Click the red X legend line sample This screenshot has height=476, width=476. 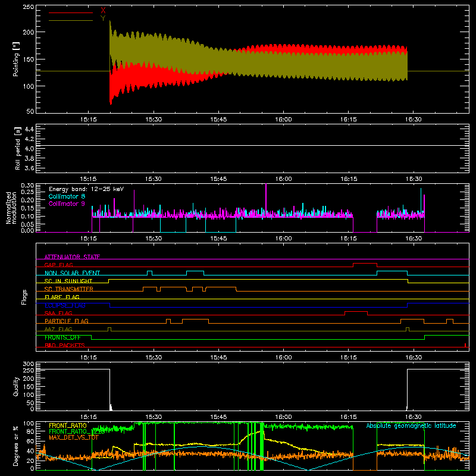71,12
